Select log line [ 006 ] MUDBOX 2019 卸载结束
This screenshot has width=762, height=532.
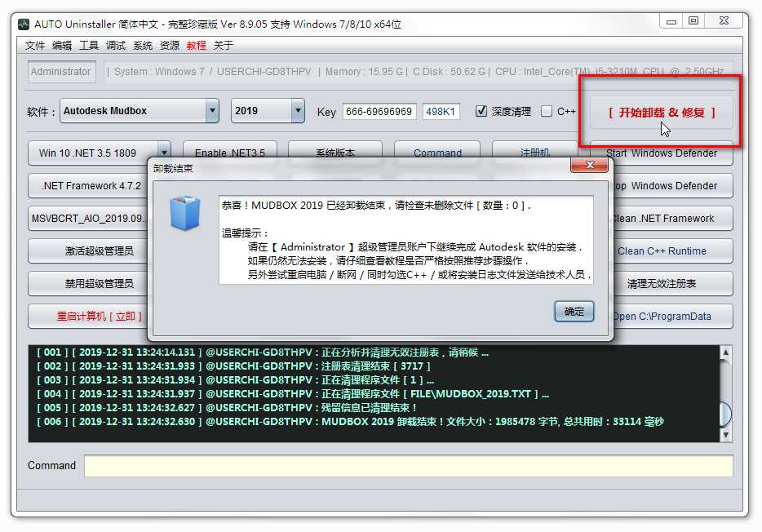pyautogui.click(x=350, y=422)
